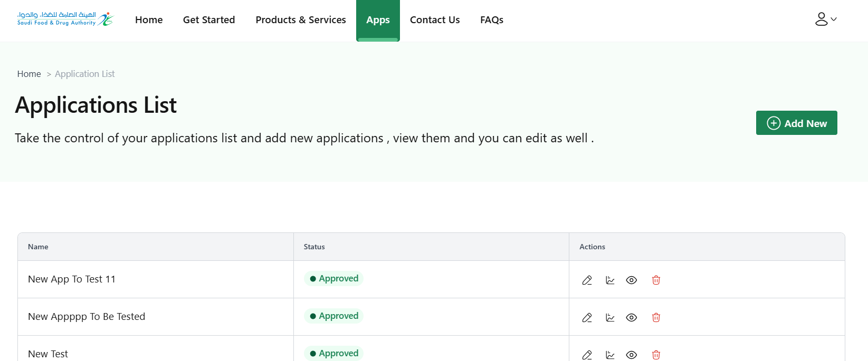This screenshot has width=868, height=361.
Task: Open statistics chart for New App To Test 11
Action: 610,280
